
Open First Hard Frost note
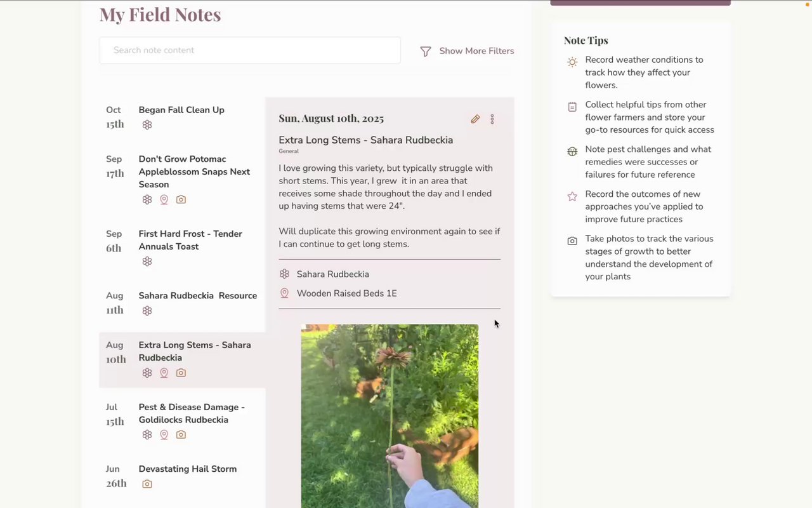click(x=190, y=240)
